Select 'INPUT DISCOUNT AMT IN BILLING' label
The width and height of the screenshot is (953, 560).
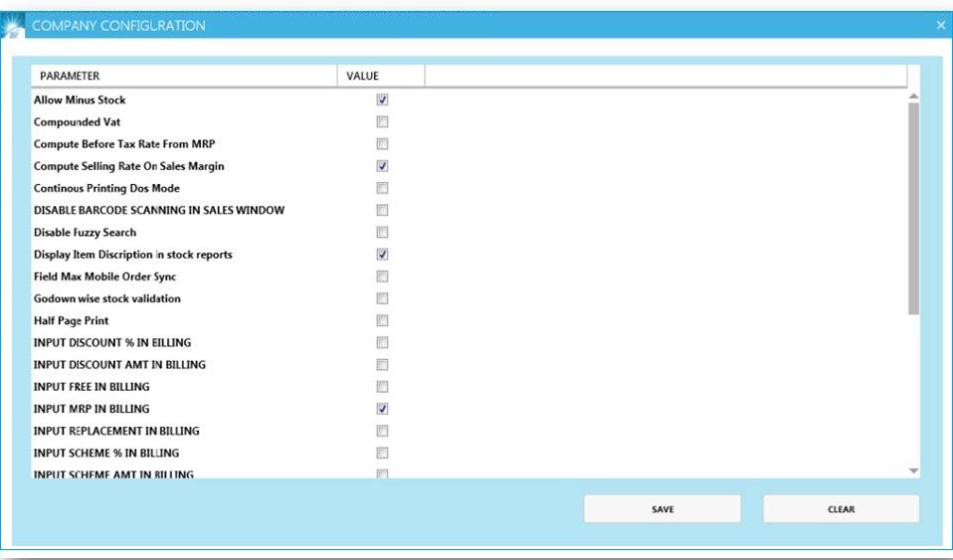tap(119, 365)
